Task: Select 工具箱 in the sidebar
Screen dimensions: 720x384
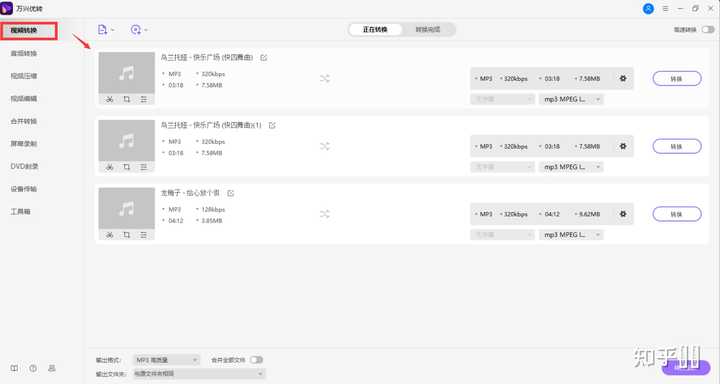Action: pyautogui.click(x=21, y=212)
